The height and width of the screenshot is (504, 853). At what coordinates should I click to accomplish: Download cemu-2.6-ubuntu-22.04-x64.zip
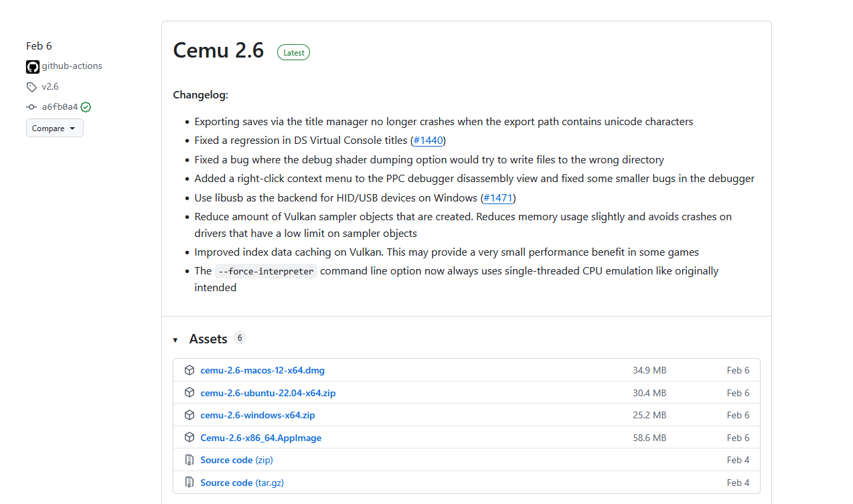click(x=268, y=393)
